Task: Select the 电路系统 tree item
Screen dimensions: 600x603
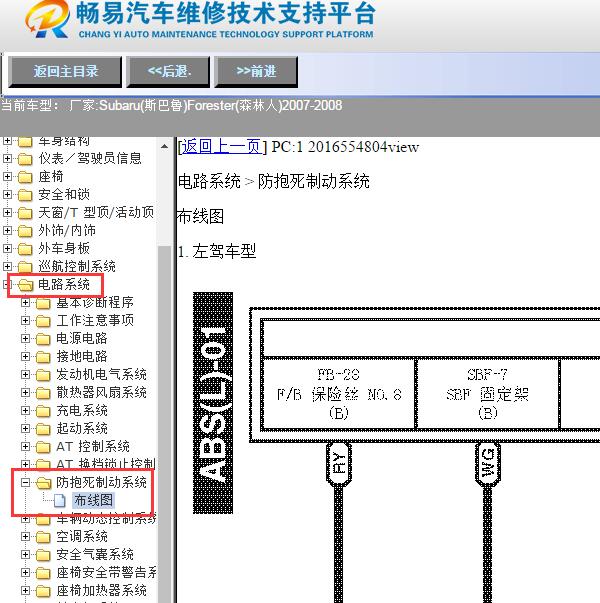Action: [x=64, y=284]
